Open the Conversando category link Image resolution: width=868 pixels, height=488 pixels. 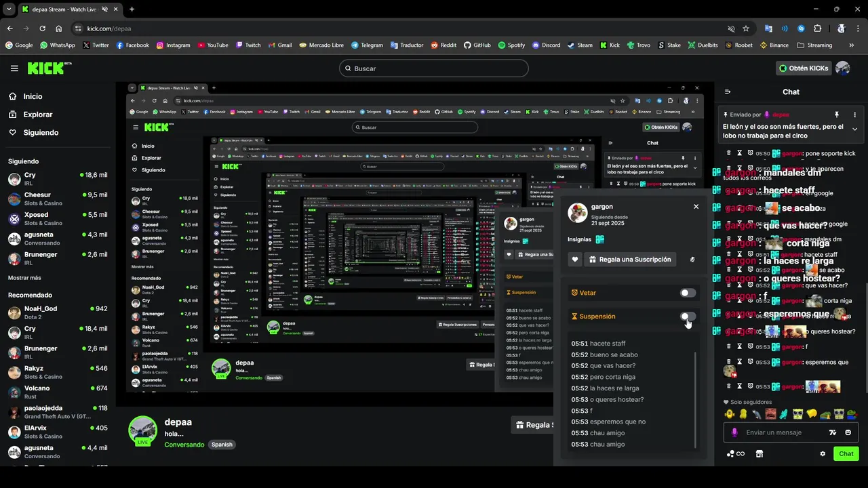click(x=184, y=445)
